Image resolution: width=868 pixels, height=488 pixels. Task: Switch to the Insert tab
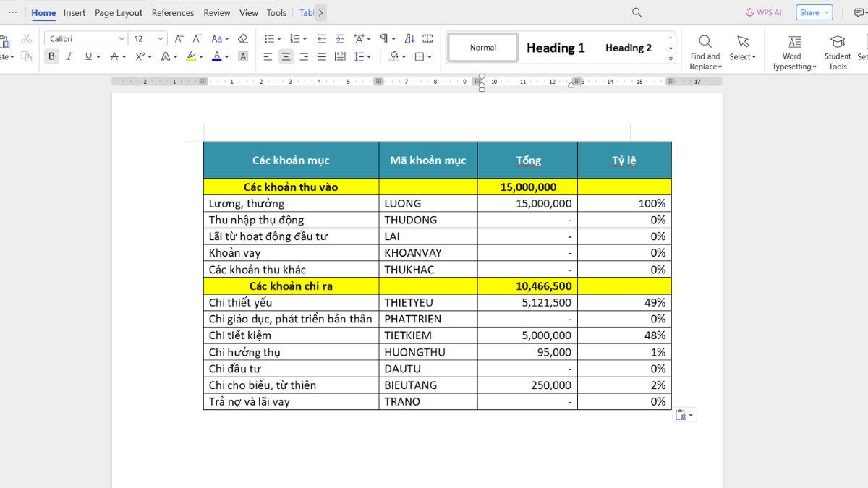(x=74, y=13)
